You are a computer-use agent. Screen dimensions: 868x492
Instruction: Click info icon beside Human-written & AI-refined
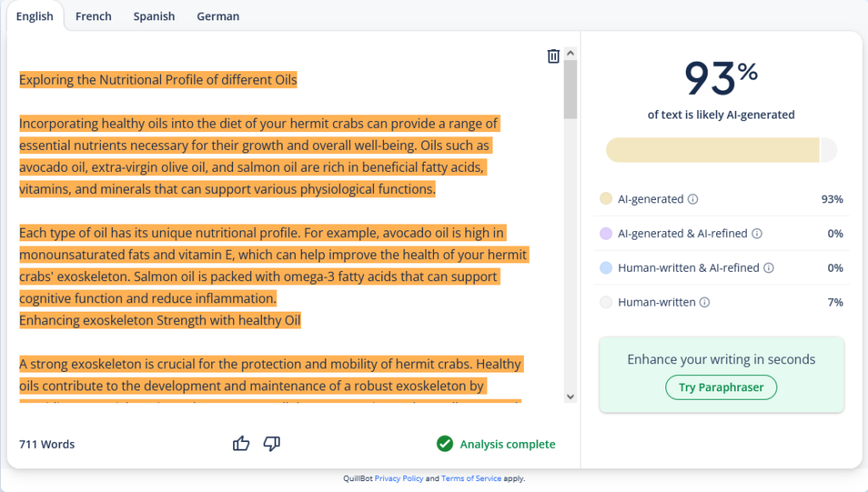pyautogui.click(x=769, y=268)
